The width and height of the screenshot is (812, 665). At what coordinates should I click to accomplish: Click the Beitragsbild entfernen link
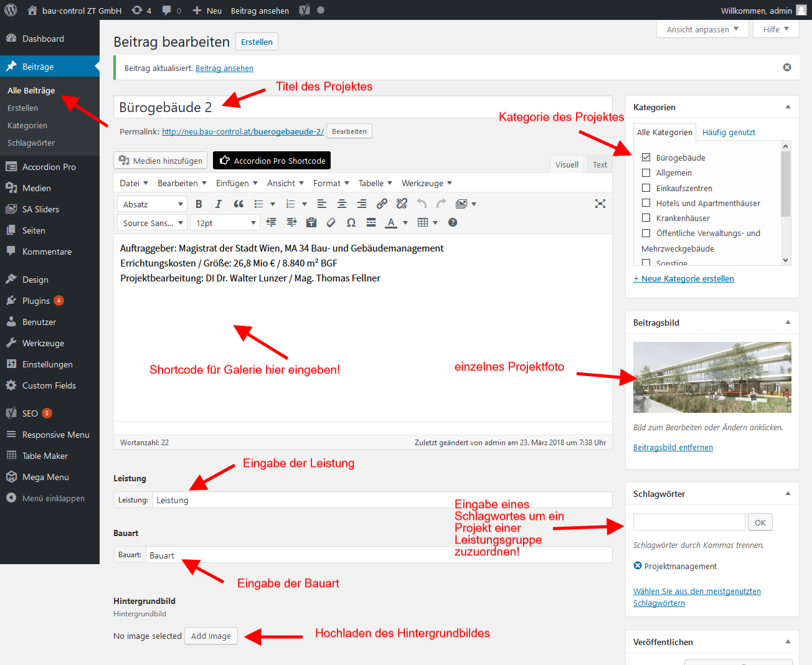click(x=673, y=447)
